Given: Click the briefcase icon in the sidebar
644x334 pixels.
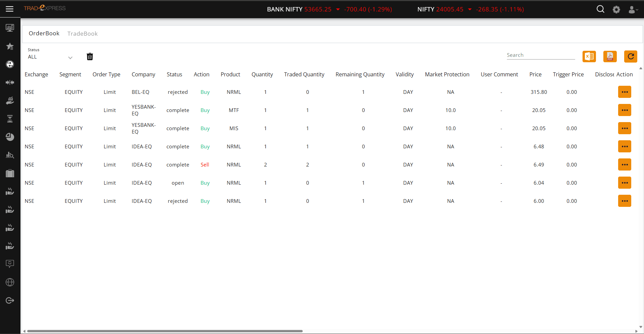Looking at the screenshot, I should (10, 173).
